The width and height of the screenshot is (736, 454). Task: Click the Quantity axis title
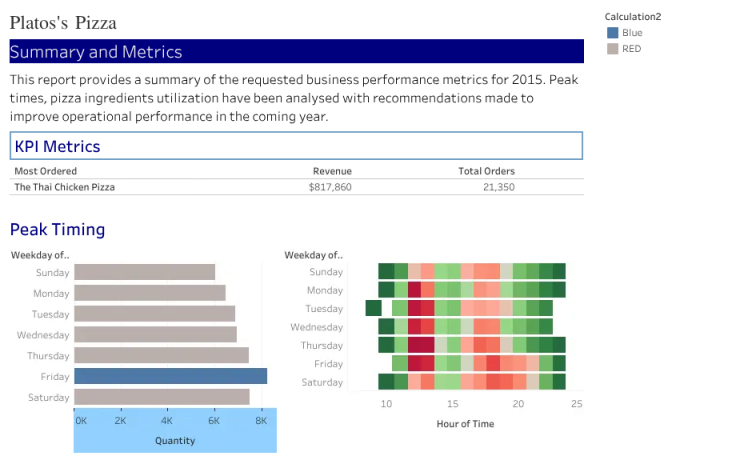[175, 440]
